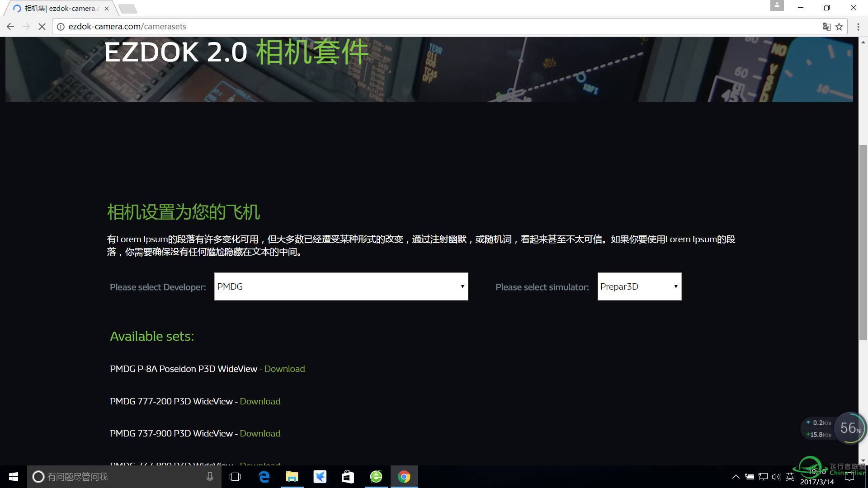Open File Explorer from the taskbar
Screen dimensions: 868x488
[292, 477]
